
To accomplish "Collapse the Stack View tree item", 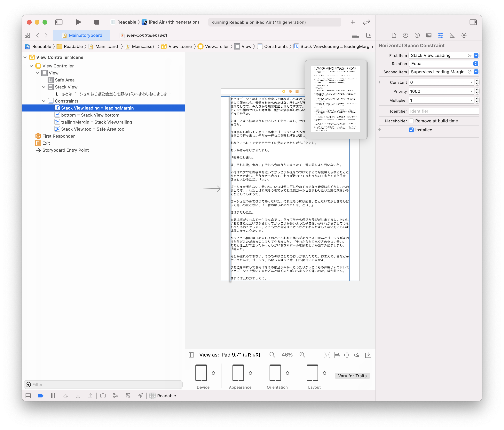I will 44,87.
